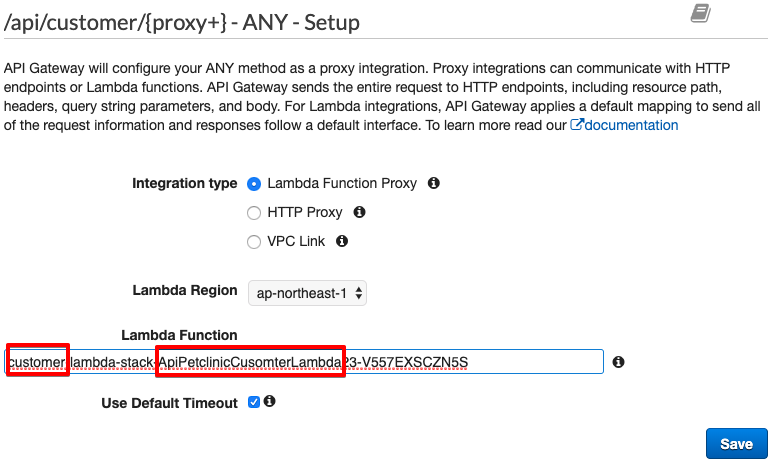Click external-link icon before documentation

(x=577, y=124)
